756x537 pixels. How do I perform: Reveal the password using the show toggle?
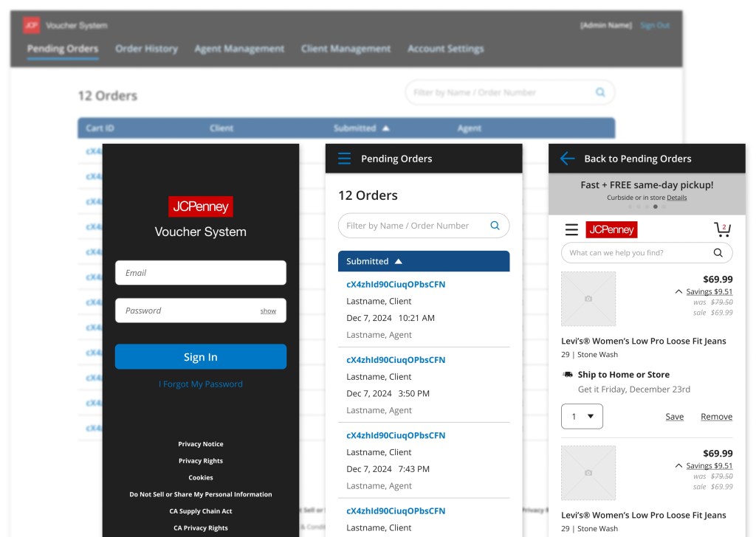click(x=268, y=311)
